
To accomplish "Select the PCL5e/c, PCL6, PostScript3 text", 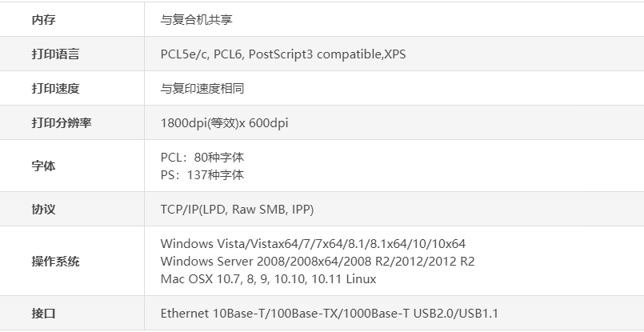I will [x=237, y=54].
